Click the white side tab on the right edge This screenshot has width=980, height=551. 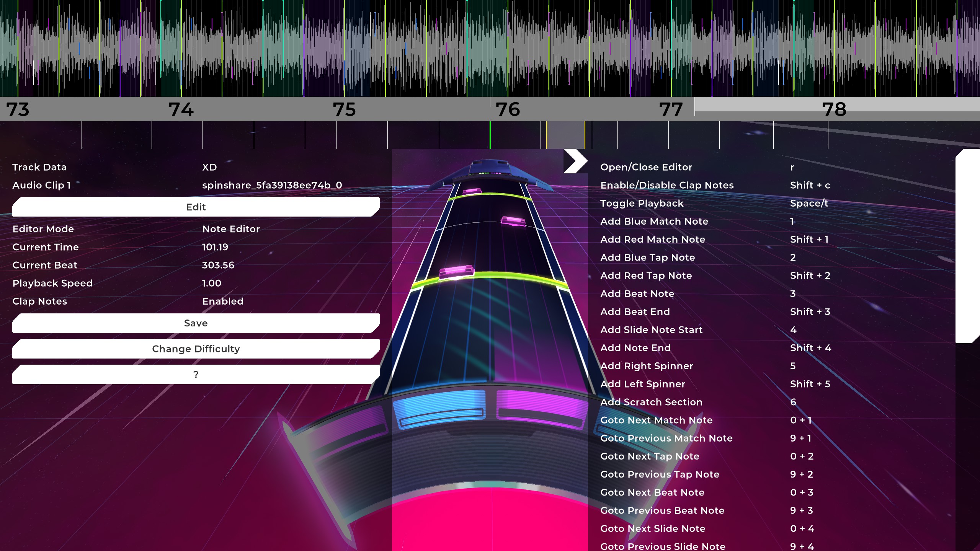[967, 246]
